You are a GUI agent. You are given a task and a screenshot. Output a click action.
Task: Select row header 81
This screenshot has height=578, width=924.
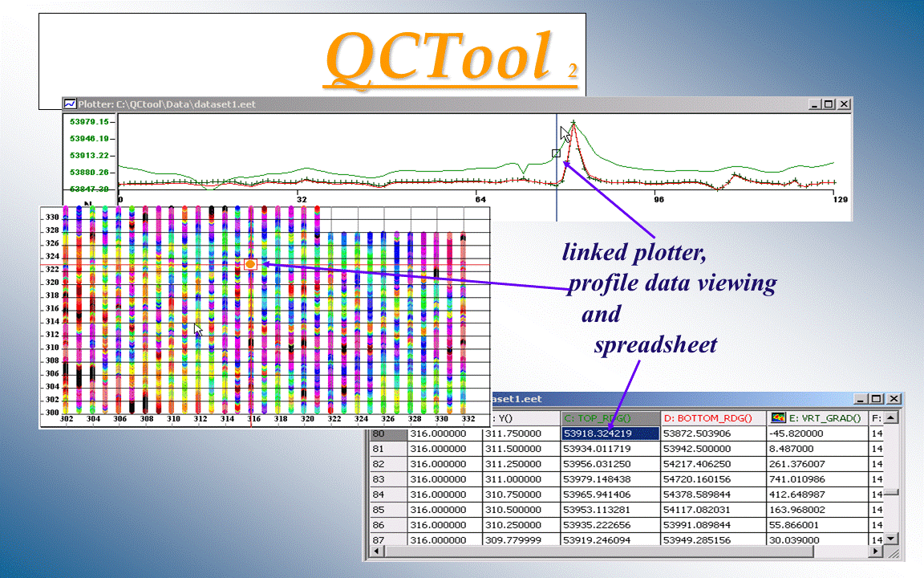point(387,449)
